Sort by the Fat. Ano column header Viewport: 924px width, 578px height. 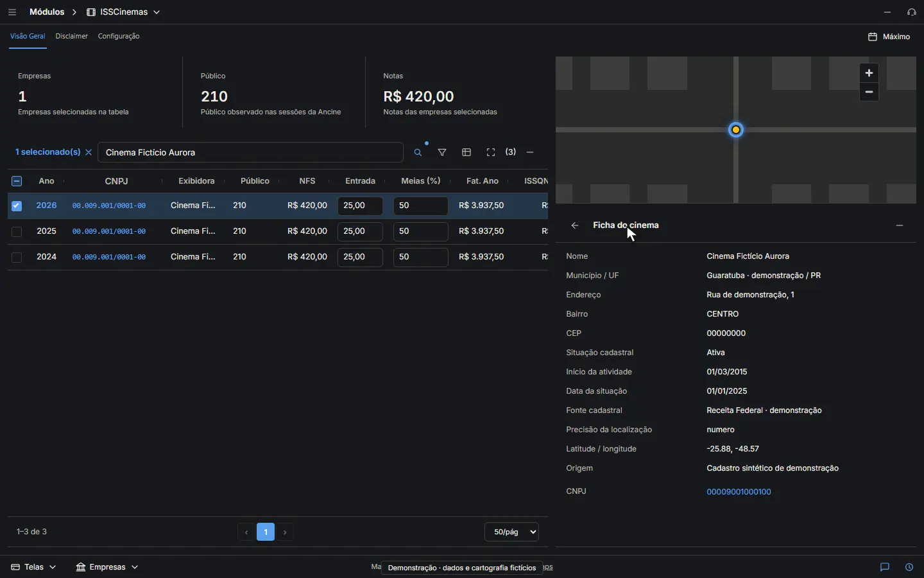483,181
